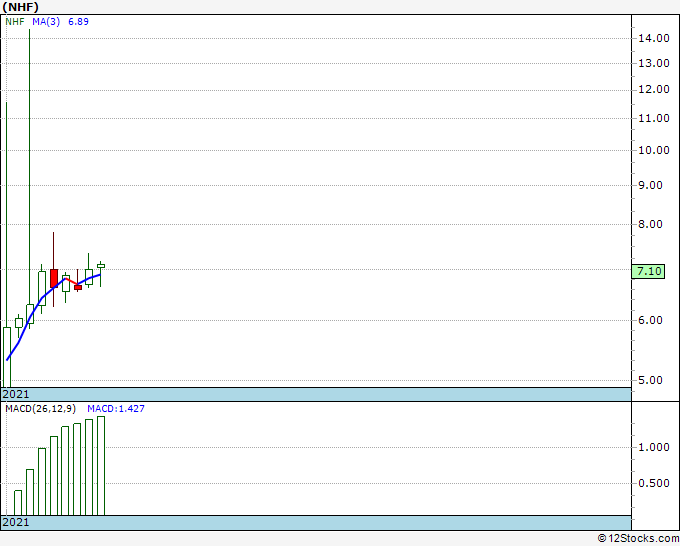Click the large red candlestick body

point(54,278)
